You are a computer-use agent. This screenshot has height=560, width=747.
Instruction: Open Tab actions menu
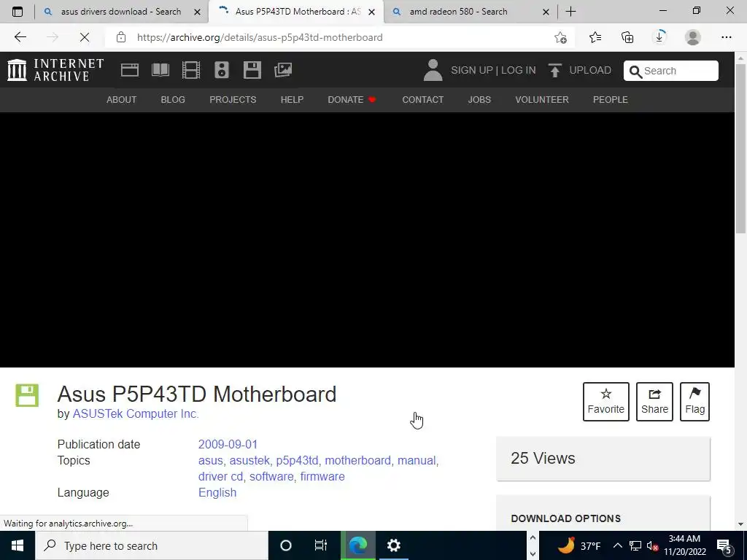18,12
